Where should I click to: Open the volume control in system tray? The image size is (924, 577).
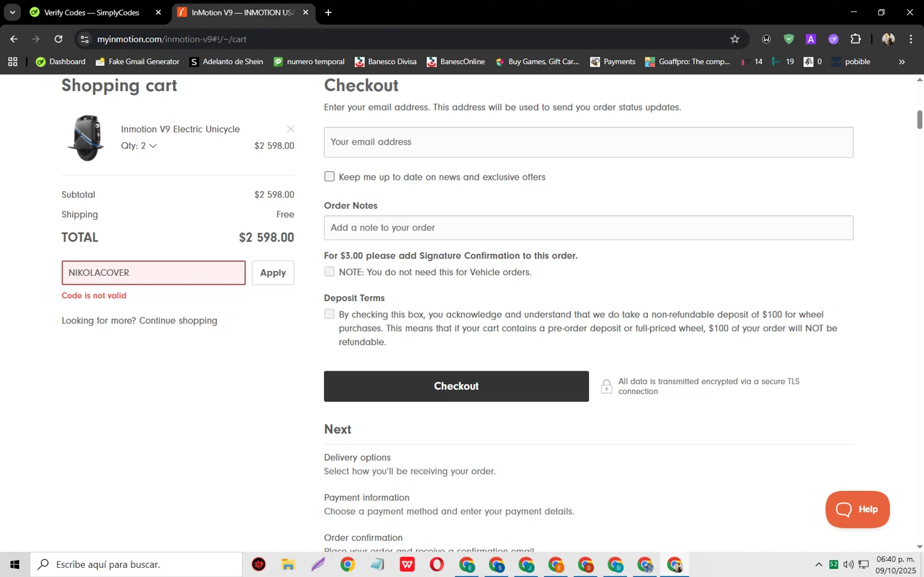pos(848,564)
